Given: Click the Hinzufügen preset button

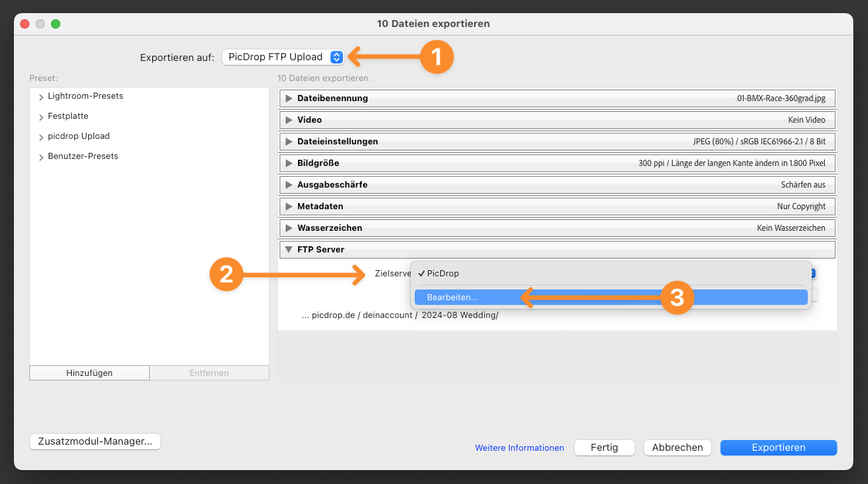Looking at the screenshot, I should [x=89, y=373].
